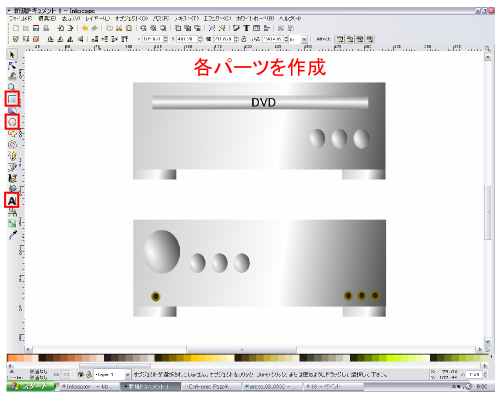Toggle fourth Affect button (move patterns)

coord(370,39)
